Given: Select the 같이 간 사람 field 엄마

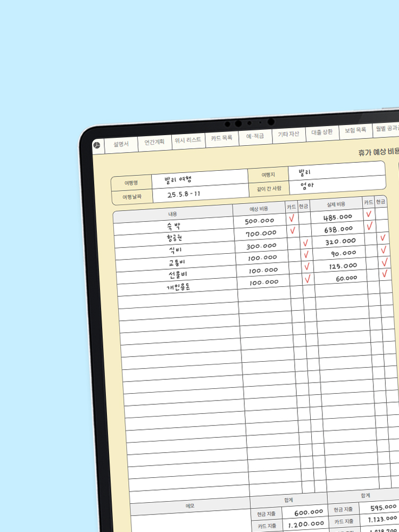Looking at the screenshot, I should pyautogui.click(x=336, y=186).
